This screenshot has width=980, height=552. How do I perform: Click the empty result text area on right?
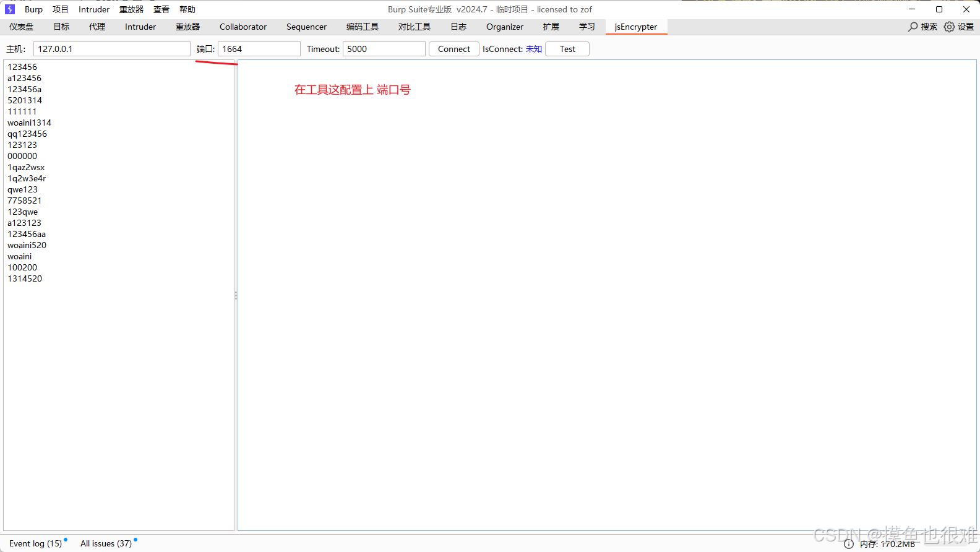point(607,295)
